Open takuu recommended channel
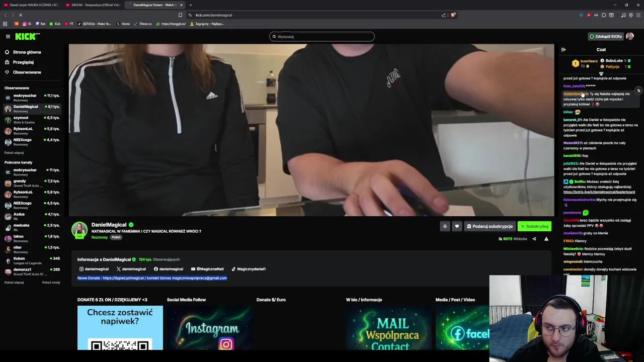 pos(32,238)
